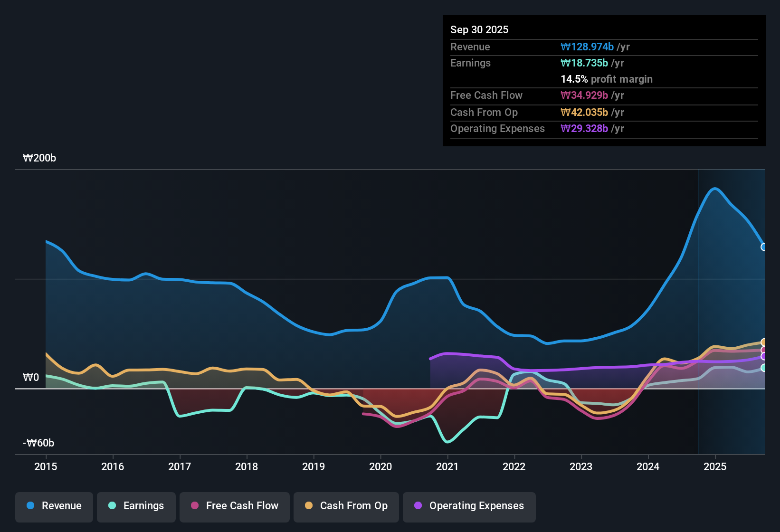Click the ₩128.974b revenue value
780x532 pixels.
pos(587,47)
